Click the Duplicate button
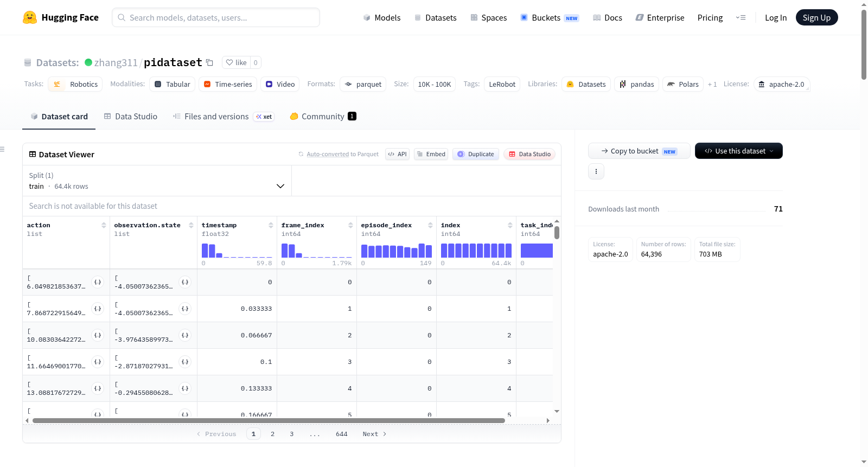Screen dimensions: 868x467 476,154
